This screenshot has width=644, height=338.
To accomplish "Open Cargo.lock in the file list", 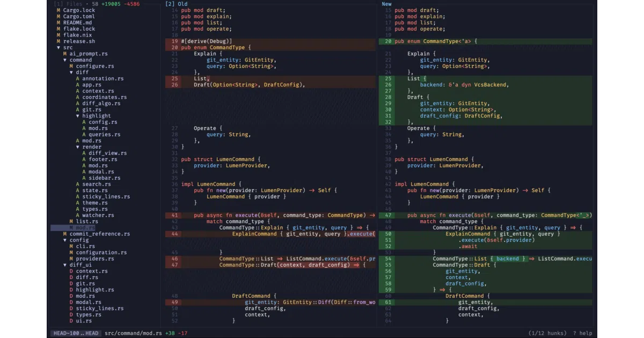I will pyautogui.click(x=79, y=10).
